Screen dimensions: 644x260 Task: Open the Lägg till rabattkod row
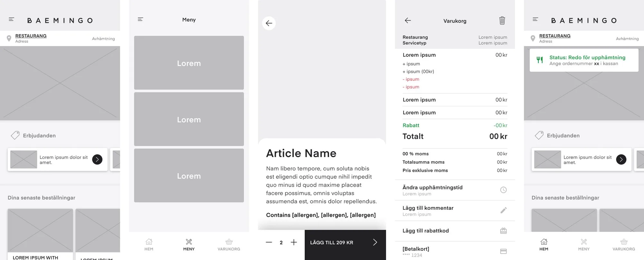(x=455, y=231)
